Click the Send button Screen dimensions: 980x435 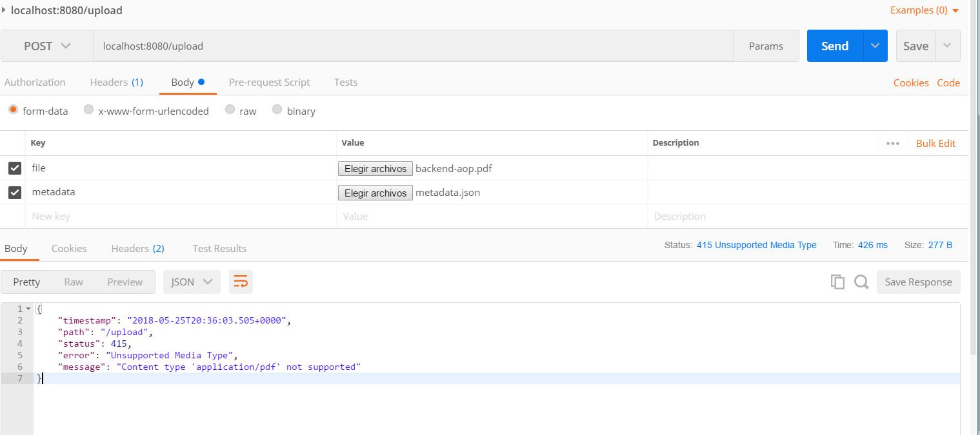coord(834,46)
